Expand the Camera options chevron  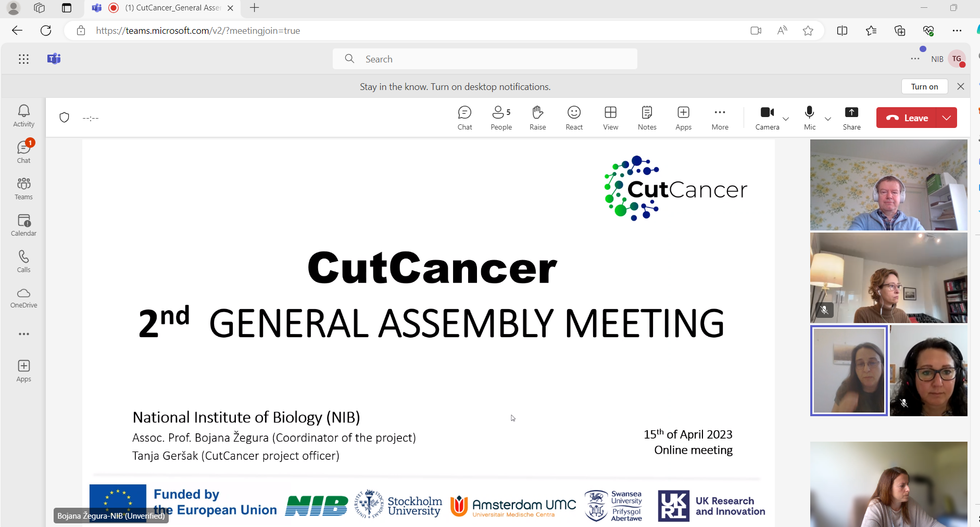point(786,119)
